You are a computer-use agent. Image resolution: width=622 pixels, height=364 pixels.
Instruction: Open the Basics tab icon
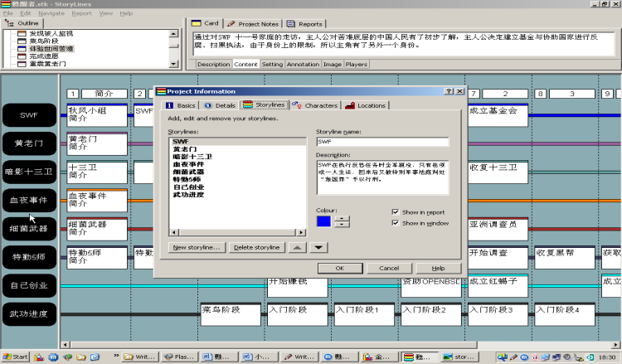170,106
